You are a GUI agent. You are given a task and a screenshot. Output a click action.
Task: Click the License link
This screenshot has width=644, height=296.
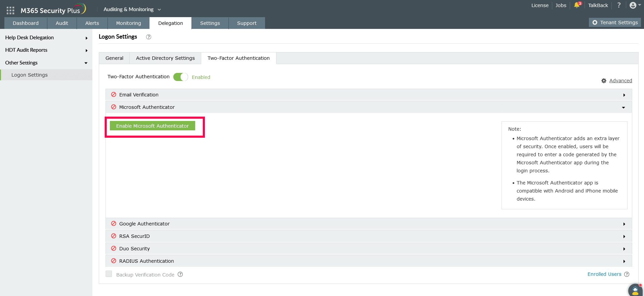(x=540, y=5)
